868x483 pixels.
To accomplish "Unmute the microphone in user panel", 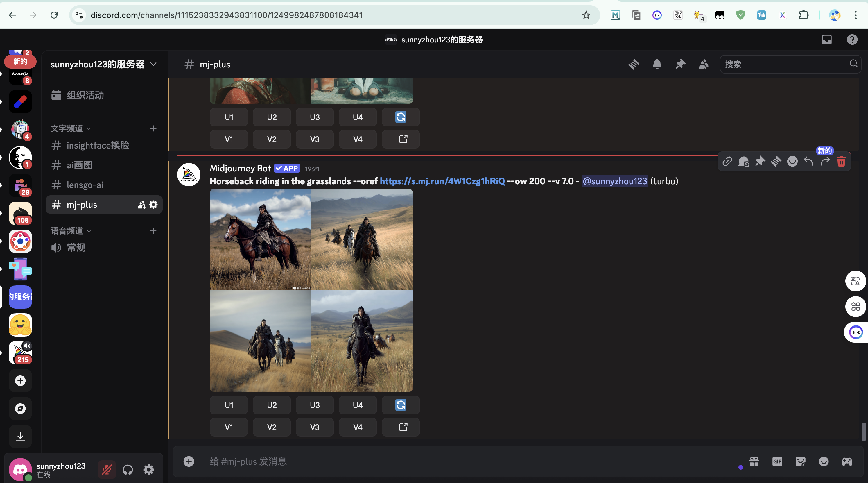I will click(x=107, y=470).
